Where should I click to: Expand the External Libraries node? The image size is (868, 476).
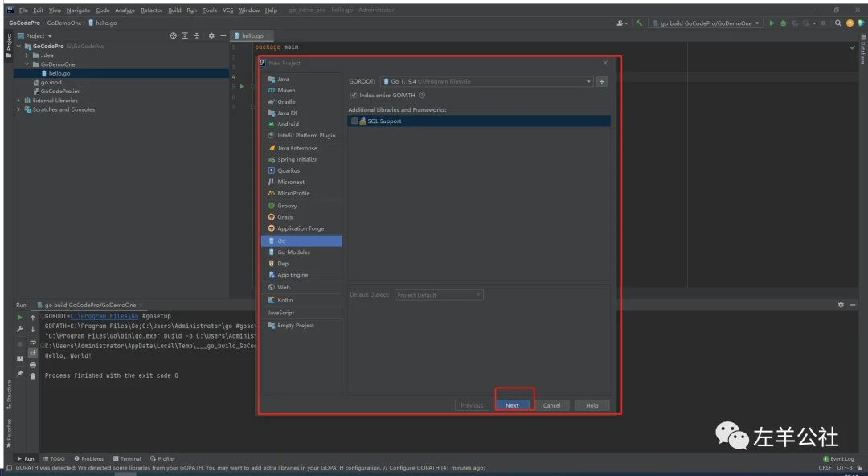[x=18, y=101]
